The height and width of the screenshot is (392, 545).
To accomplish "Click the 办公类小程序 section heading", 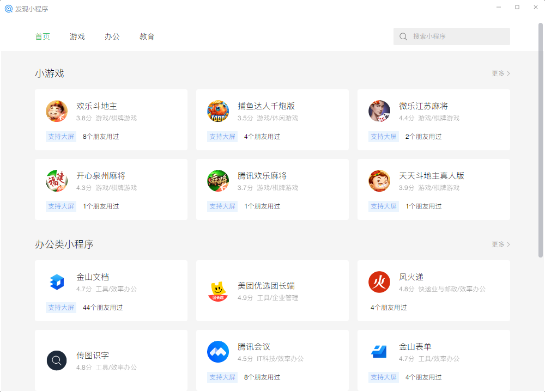I will pyautogui.click(x=64, y=244).
